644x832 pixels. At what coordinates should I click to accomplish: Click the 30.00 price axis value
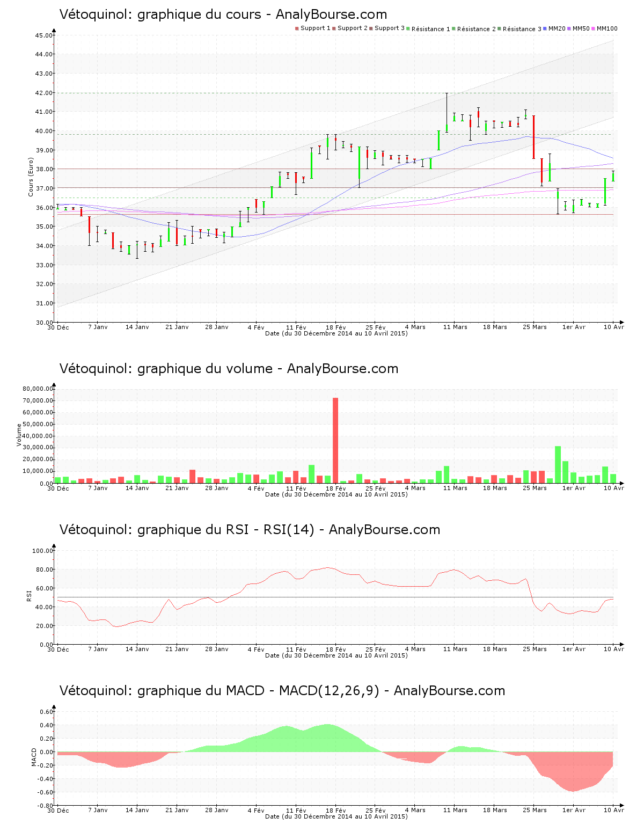(x=45, y=323)
